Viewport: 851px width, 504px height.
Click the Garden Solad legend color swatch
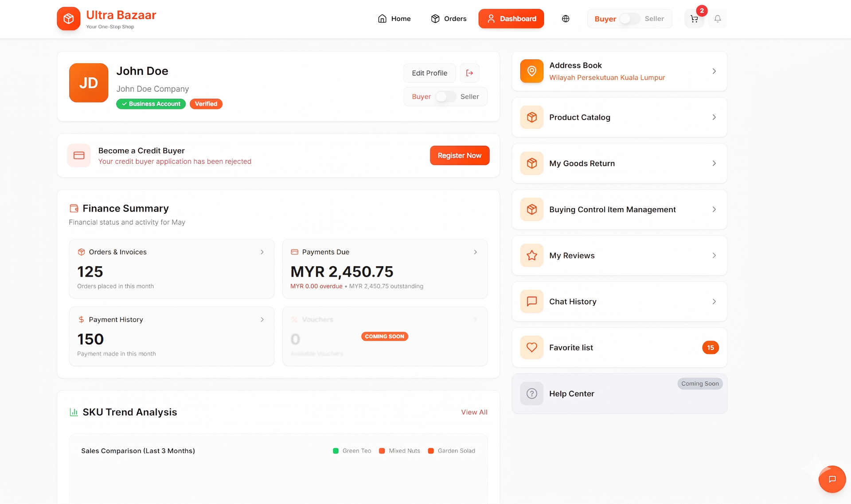(x=430, y=451)
